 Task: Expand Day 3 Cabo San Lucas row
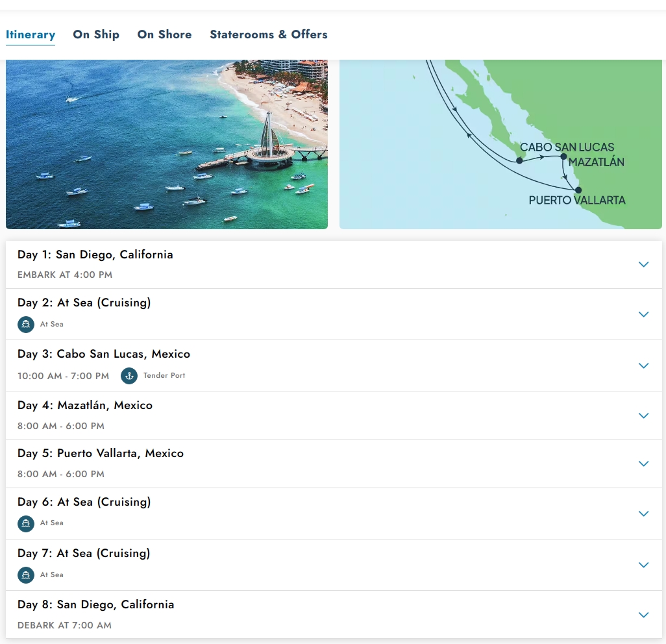643,365
